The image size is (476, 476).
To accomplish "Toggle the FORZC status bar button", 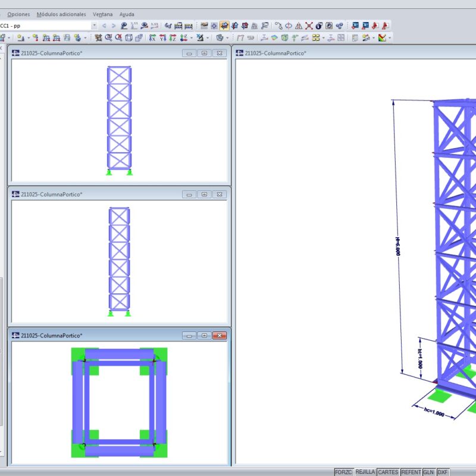I will pos(343,472).
